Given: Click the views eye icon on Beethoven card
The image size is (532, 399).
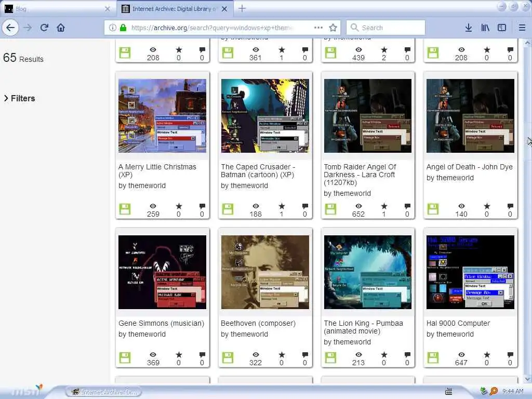Looking at the screenshot, I should point(256,355).
